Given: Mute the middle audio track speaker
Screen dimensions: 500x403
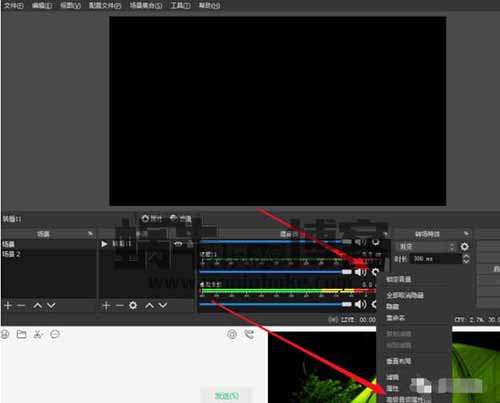Looking at the screenshot, I should pyautogui.click(x=360, y=272).
